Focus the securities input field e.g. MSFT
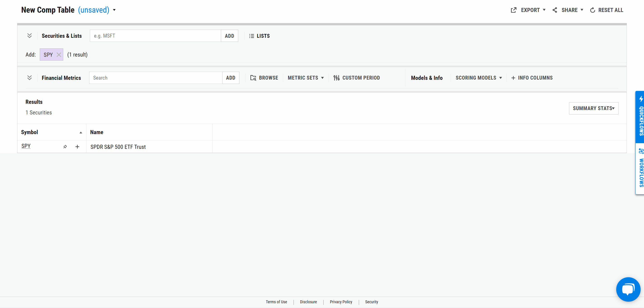Image resolution: width=644 pixels, height=308 pixels. tap(155, 36)
